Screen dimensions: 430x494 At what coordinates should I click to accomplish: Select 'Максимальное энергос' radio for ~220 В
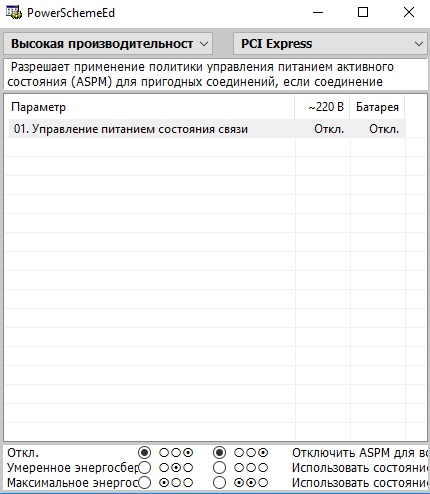(x=144, y=482)
